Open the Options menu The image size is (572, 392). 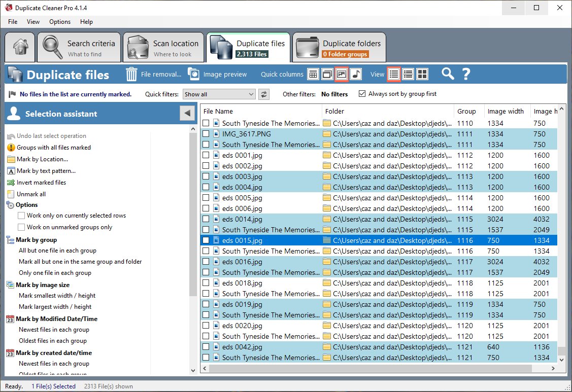(60, 22)
